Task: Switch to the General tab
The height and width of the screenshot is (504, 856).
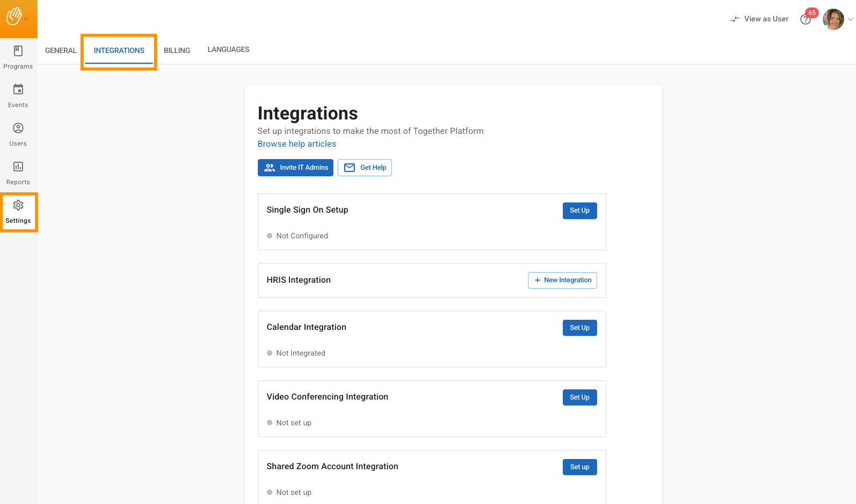Action: coord(61,50)
